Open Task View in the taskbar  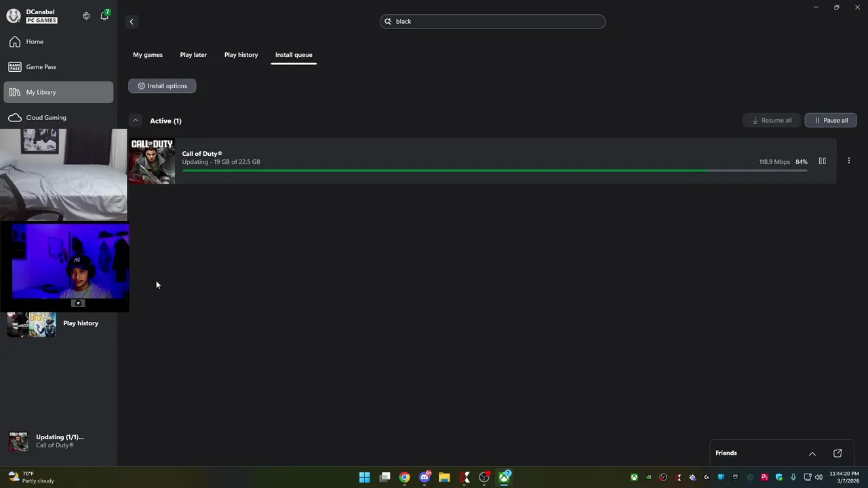(x=384, y=477)
